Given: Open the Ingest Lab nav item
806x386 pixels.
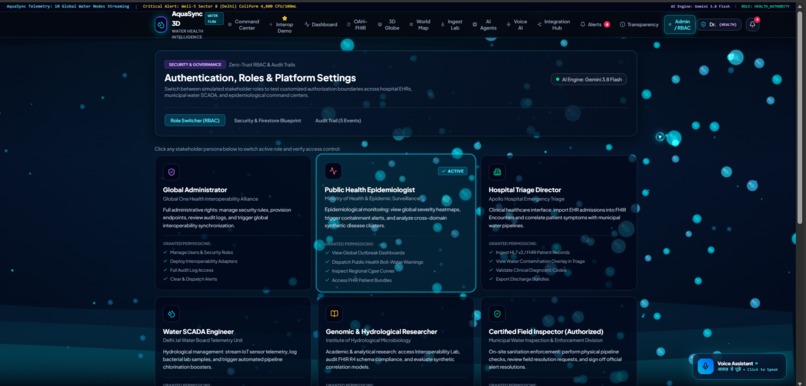Looking at the screenshot, I should 452,25.
